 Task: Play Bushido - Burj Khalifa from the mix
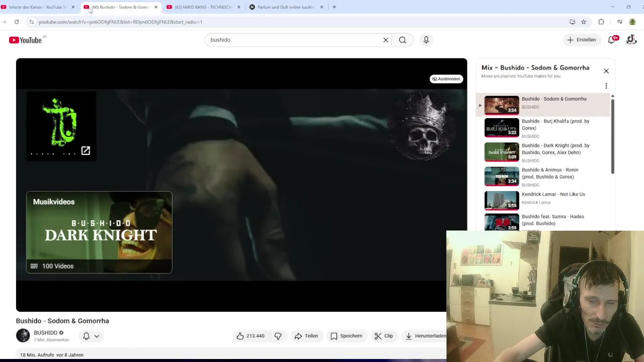coord(543,128)
